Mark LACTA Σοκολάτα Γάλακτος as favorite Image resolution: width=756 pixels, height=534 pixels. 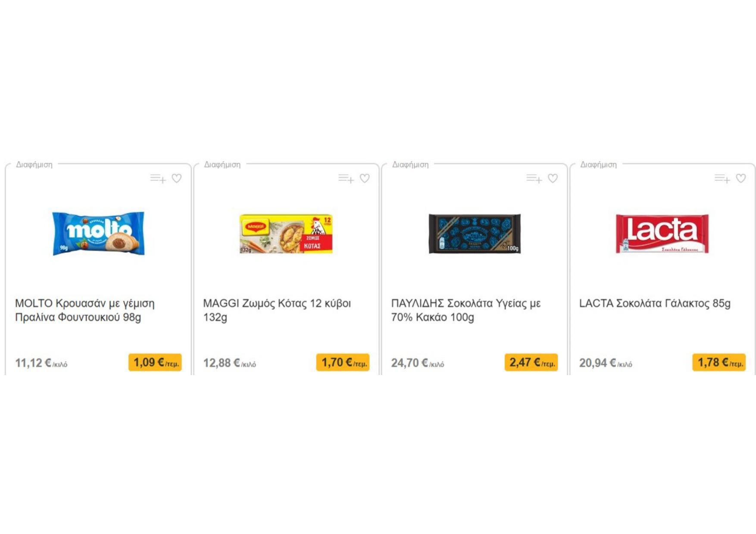(x=741, y=178)
